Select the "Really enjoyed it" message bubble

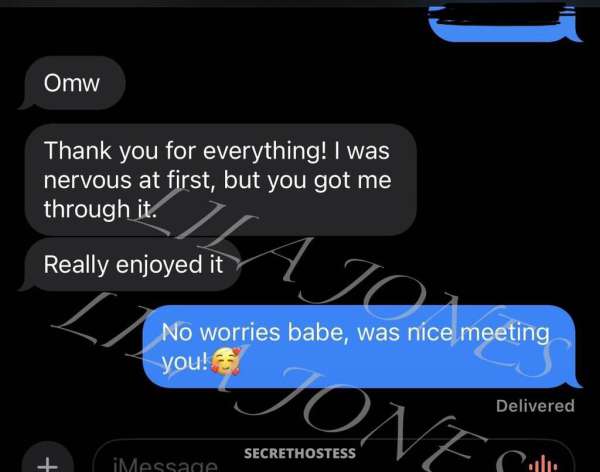132,264
